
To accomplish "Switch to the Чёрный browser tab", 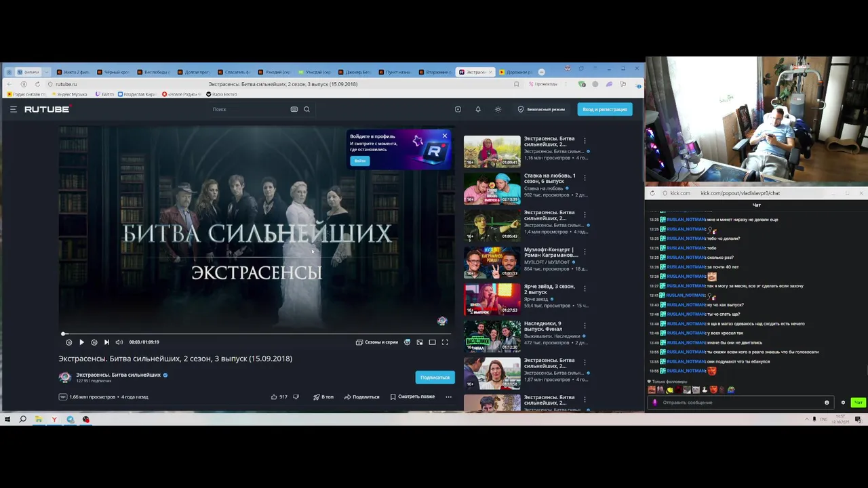I will (113, 72).
